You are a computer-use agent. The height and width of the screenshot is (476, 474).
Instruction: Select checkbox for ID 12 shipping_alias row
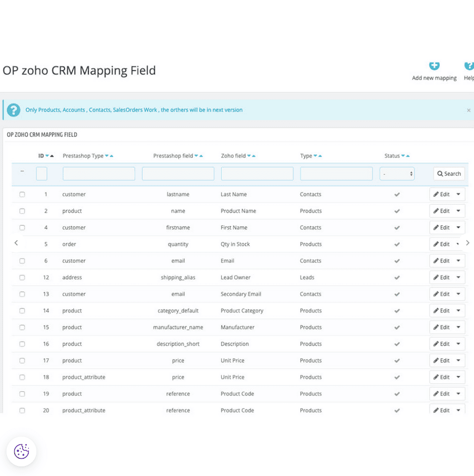(x=22, y=278)
